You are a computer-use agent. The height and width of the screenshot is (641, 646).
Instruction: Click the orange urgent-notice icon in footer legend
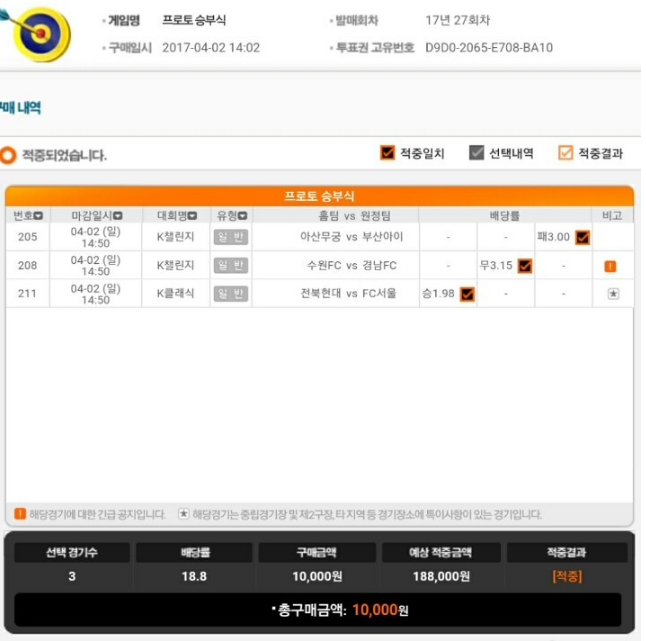(20, 513)
